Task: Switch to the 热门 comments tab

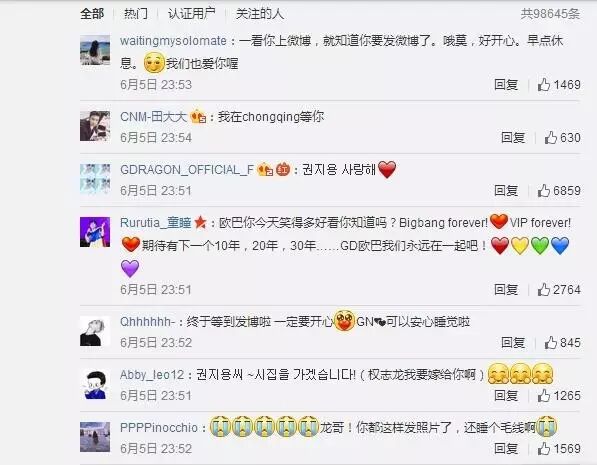Action: 136,14
